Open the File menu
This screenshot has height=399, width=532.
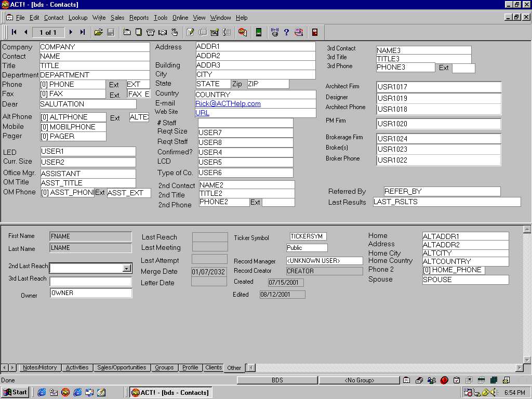pyautogui.click(x=20, y=18)
